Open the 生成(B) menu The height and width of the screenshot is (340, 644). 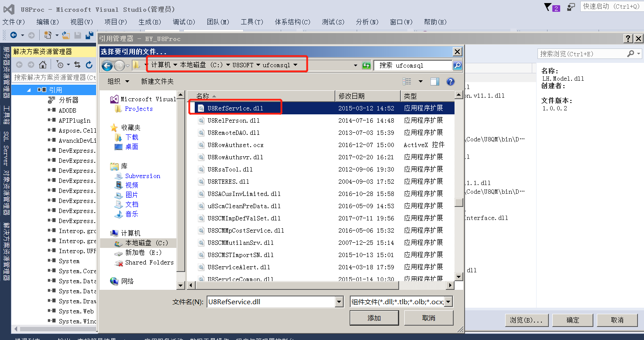point(150,22)
